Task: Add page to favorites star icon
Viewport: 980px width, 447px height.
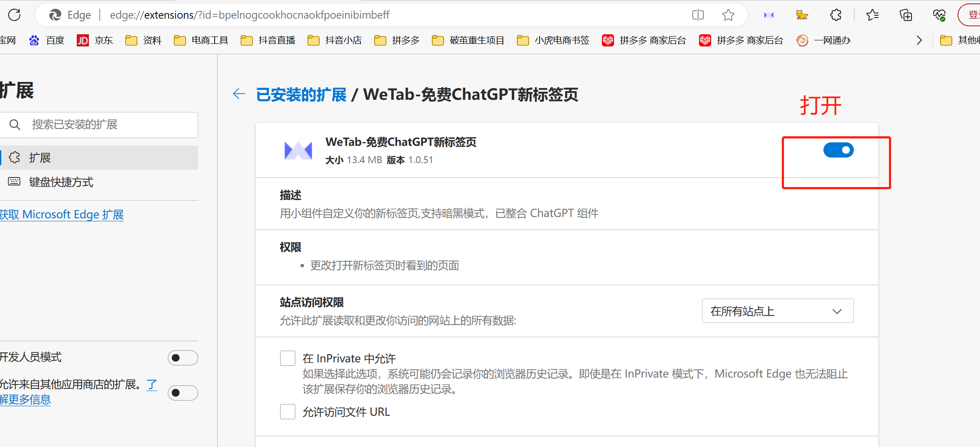Action: pos(728,15)
